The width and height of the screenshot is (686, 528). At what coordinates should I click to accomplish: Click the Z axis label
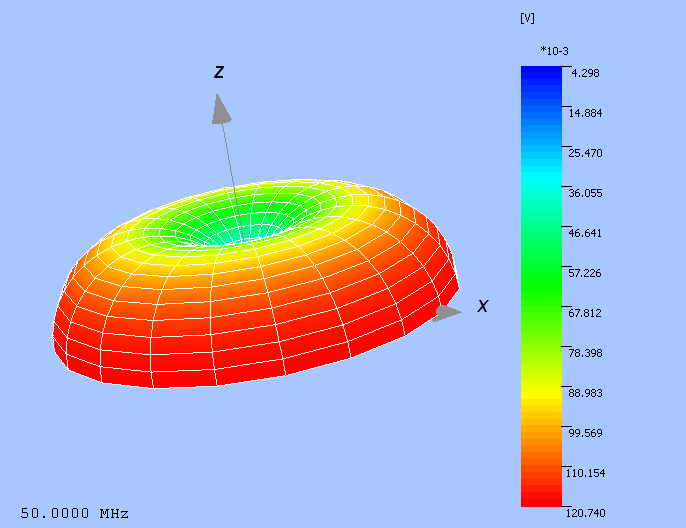[x=219, y=72]
